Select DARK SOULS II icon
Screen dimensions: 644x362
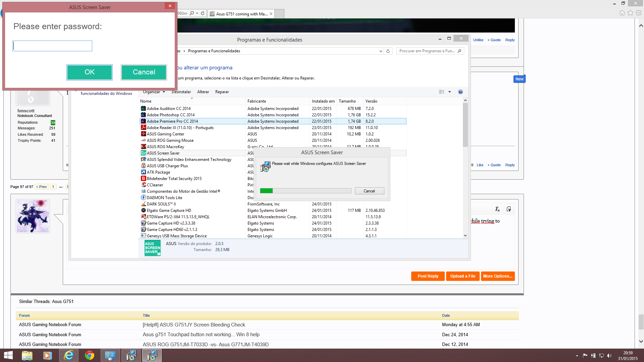143,204
